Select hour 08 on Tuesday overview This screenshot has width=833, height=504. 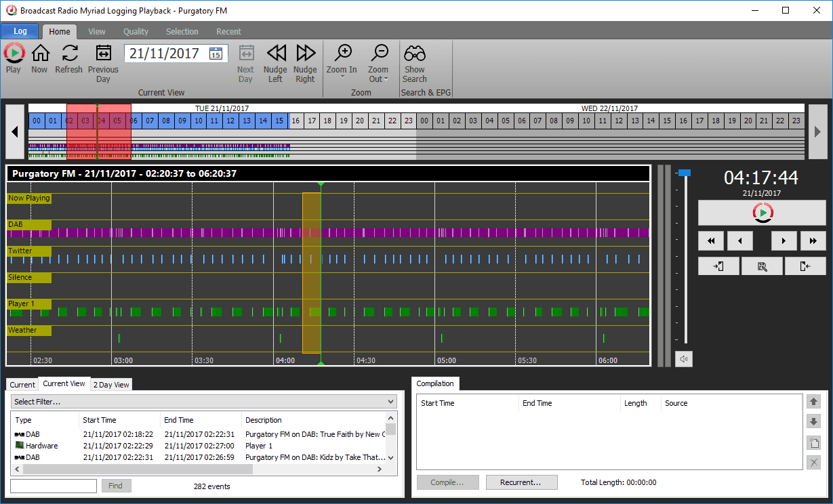click(166, 121)
